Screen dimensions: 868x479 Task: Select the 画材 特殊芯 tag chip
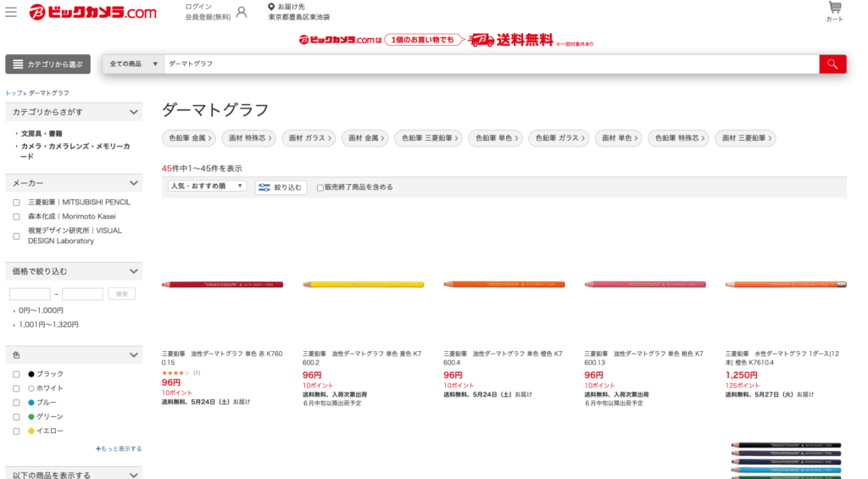coord(250,138)
